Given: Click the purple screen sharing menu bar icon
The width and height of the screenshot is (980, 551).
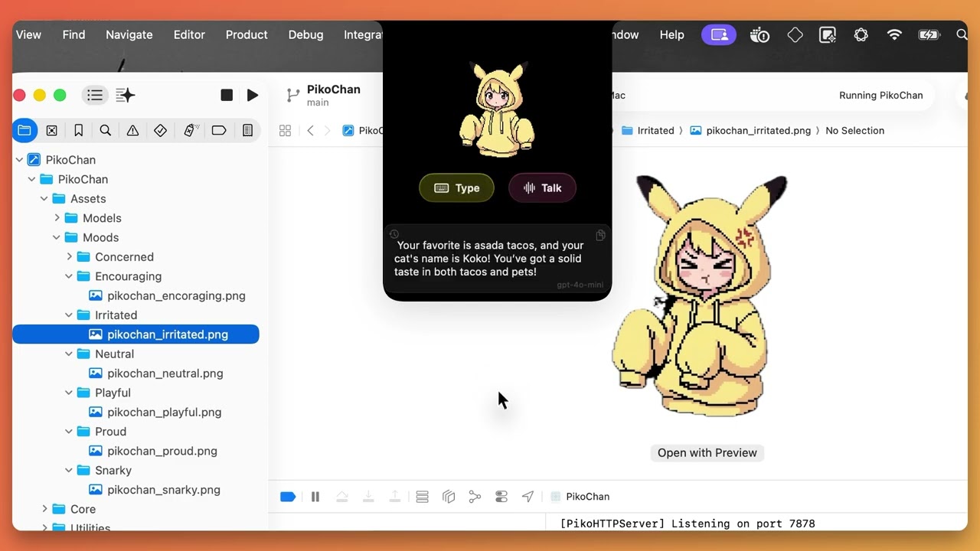Looking at the screenshot, I should 719,34.
